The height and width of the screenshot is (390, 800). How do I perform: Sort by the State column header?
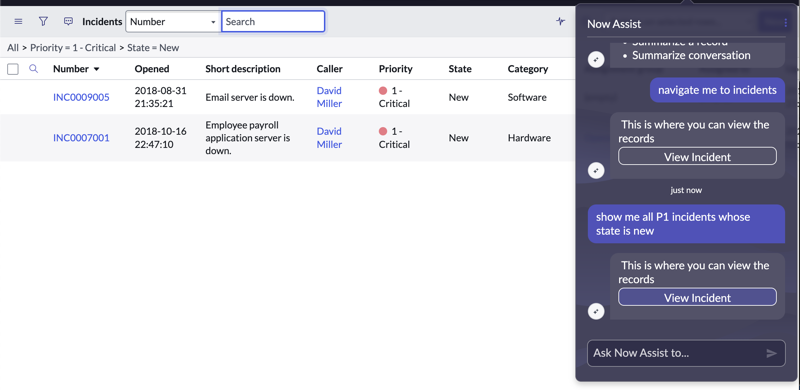[460, 69]
